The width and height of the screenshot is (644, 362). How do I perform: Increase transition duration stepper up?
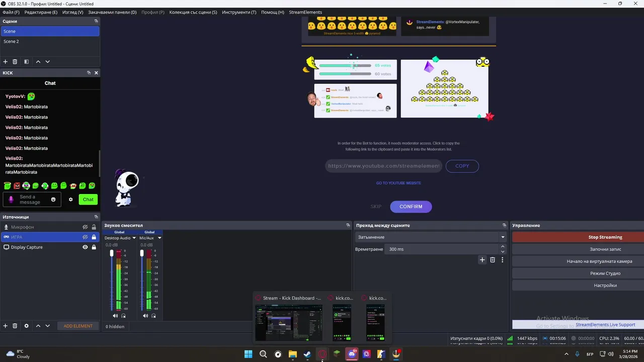[503, 247]
